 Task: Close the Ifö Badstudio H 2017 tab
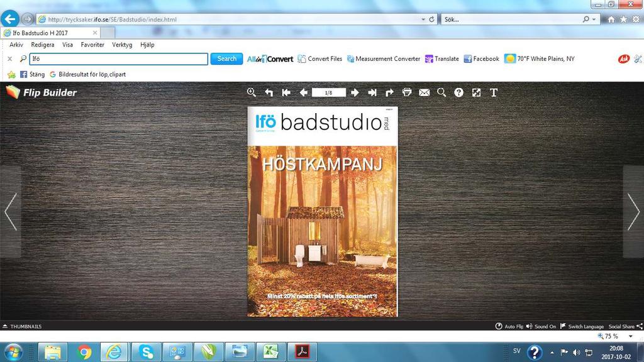pyautogui.click(x=95, y=33)
